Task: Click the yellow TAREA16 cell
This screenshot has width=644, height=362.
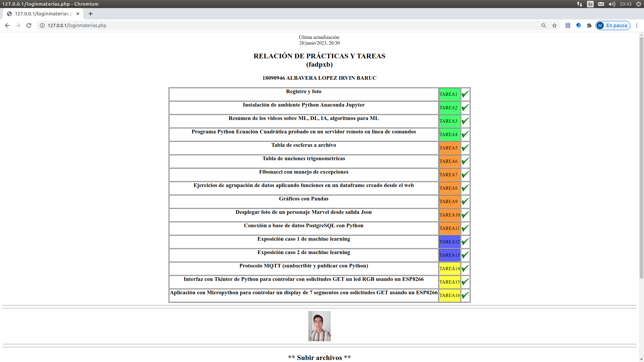Action: [449, 295]
